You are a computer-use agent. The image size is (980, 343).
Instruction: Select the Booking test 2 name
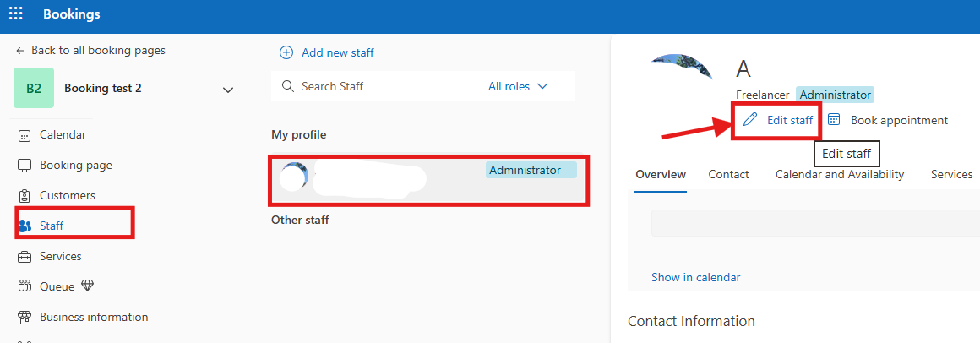[x=103, y=88]
